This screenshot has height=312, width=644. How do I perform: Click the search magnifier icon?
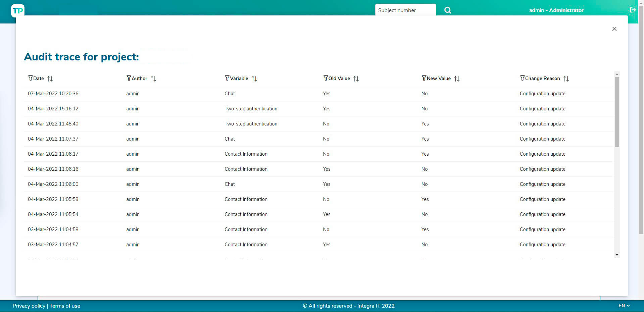(x=448, y=10)
